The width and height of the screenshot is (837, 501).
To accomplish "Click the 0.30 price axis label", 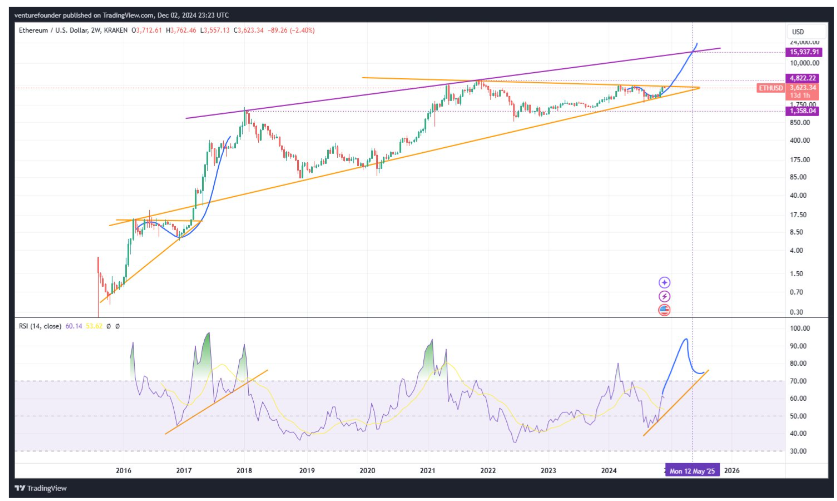I will [x=797, y=313].
